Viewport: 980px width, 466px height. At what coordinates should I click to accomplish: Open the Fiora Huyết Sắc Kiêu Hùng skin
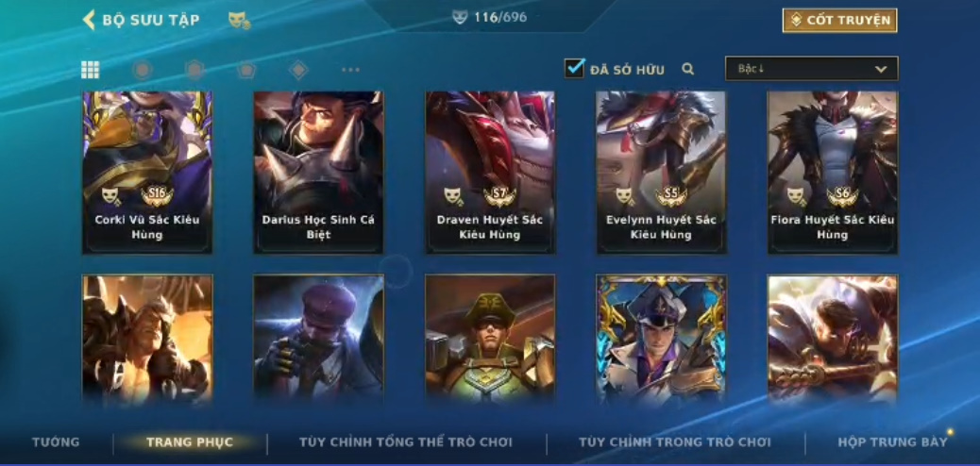(833, 173)
